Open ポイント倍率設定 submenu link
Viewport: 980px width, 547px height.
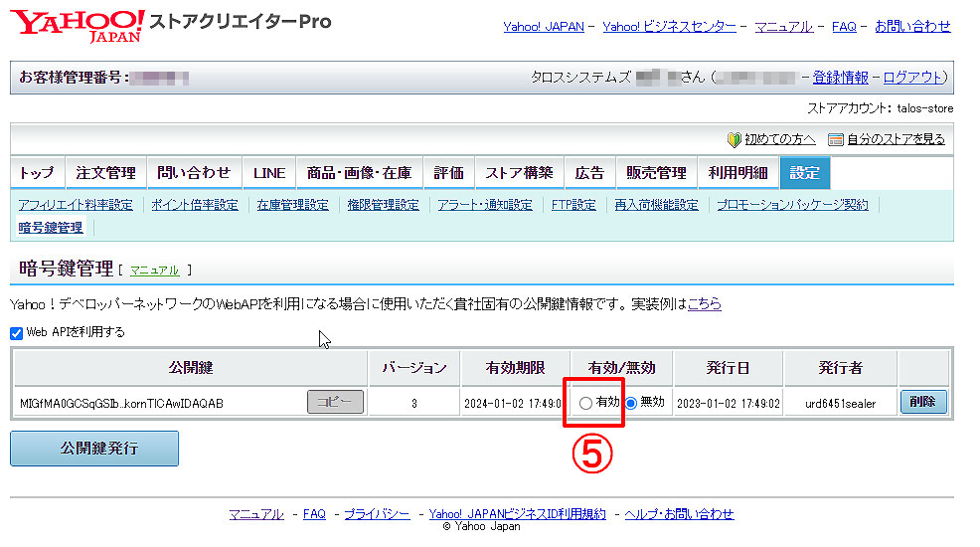[x=195, y=205]
